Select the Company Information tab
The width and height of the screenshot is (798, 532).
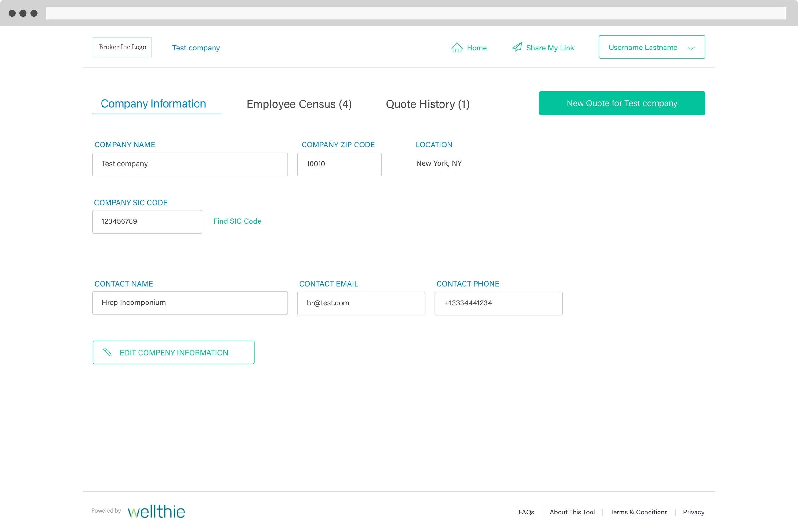pyautogui.click(x=153, y=103)
